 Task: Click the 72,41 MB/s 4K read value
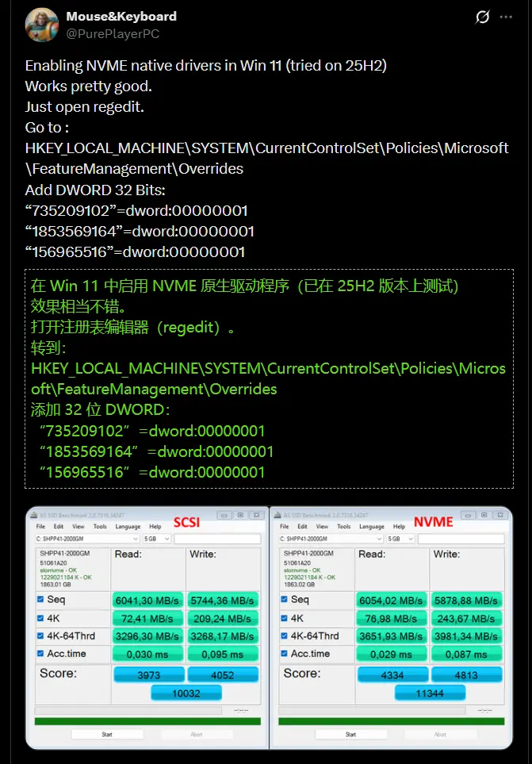click(x=147, y=619)
